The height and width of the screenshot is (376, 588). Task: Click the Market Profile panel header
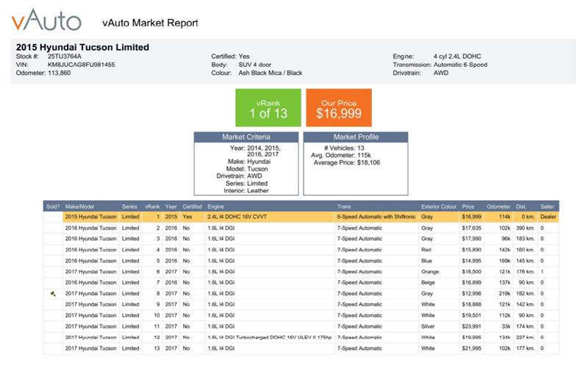(x=356, y=137)
